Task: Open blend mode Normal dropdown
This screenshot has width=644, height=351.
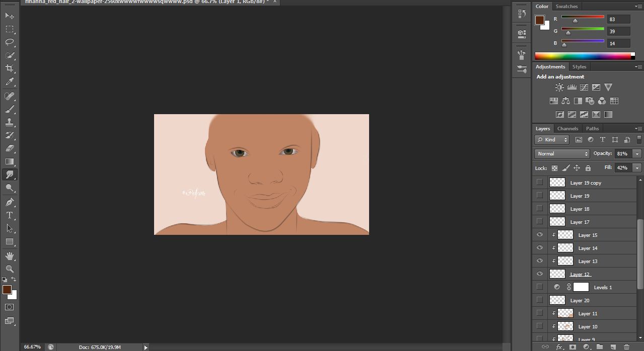Action: click(562, 154)
